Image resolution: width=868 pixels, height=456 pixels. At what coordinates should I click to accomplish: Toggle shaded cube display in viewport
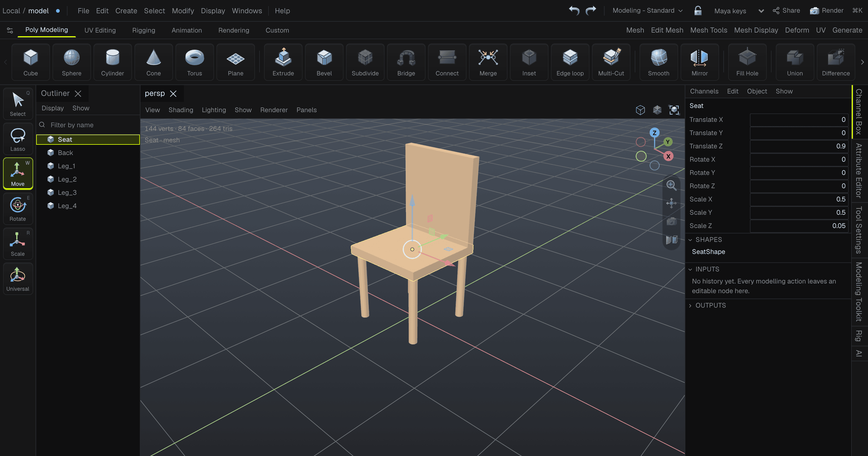[x=657, y=110]
